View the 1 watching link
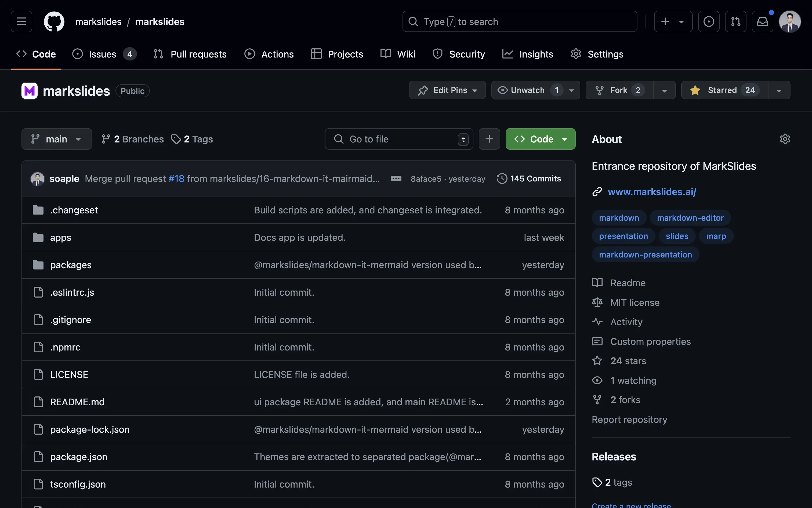 point(624,380)
